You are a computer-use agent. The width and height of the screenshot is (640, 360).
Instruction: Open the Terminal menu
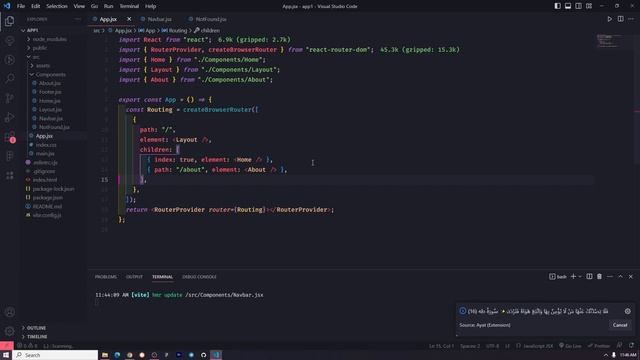[129, 6]
